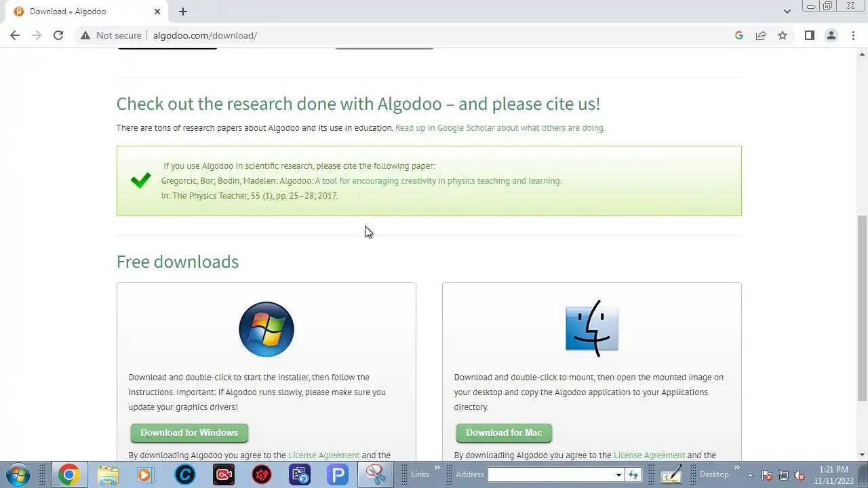Viewport: 868px width, 488px height.
Task: Click the address toolbar Go button
Action: coord(633,474)
